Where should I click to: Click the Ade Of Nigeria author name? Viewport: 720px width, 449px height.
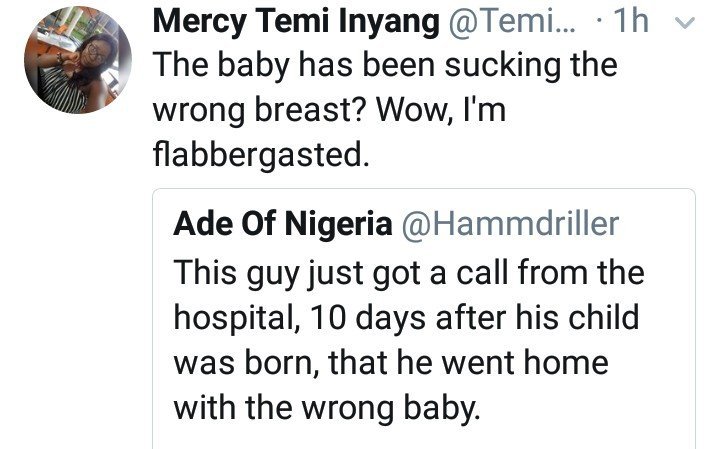click(x=282, y=224)
